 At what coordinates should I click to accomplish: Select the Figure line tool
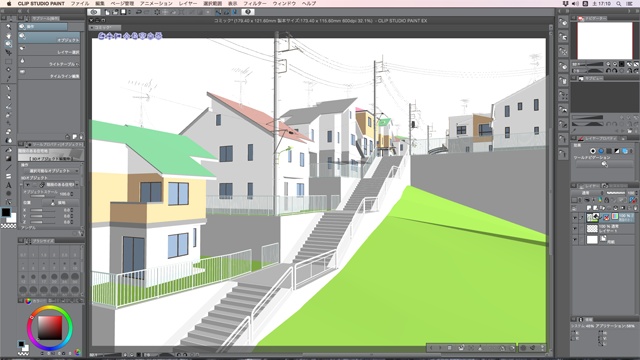8,167
